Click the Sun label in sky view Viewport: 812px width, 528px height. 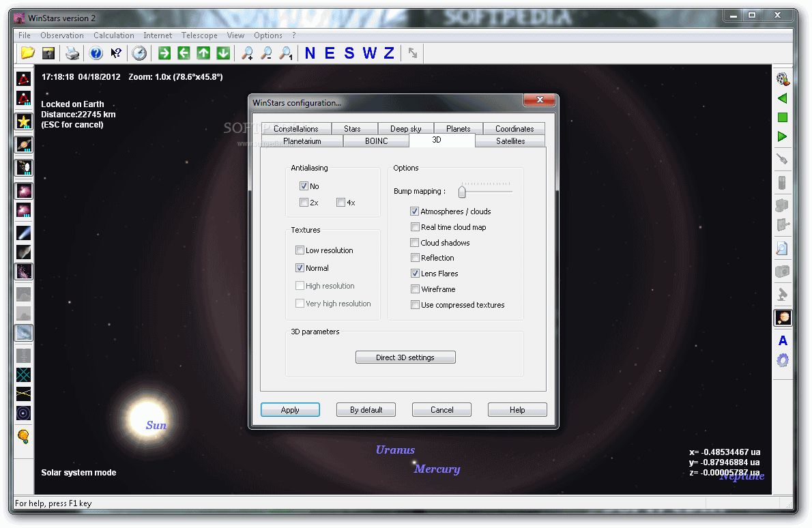tap(156, 425)
